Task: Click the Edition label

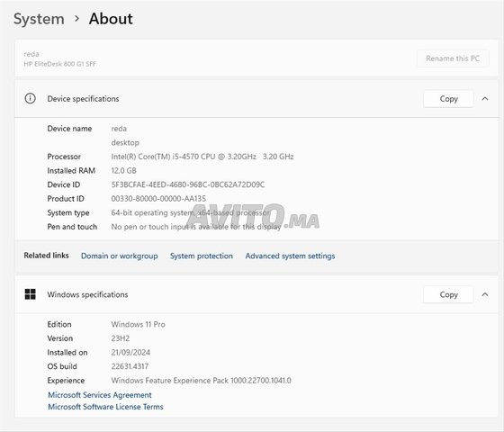Action: click(x=59, y=324)
